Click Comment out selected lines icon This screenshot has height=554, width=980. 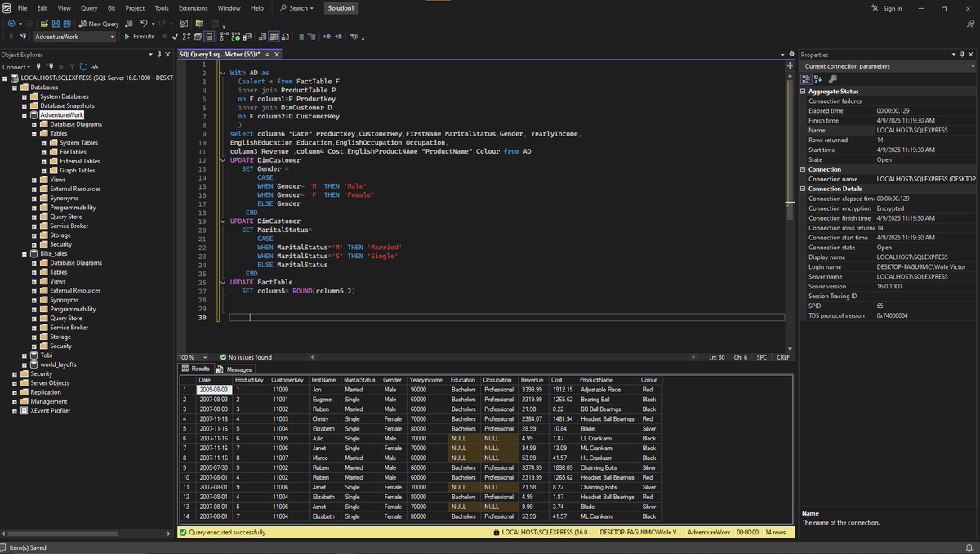point(301,37)
